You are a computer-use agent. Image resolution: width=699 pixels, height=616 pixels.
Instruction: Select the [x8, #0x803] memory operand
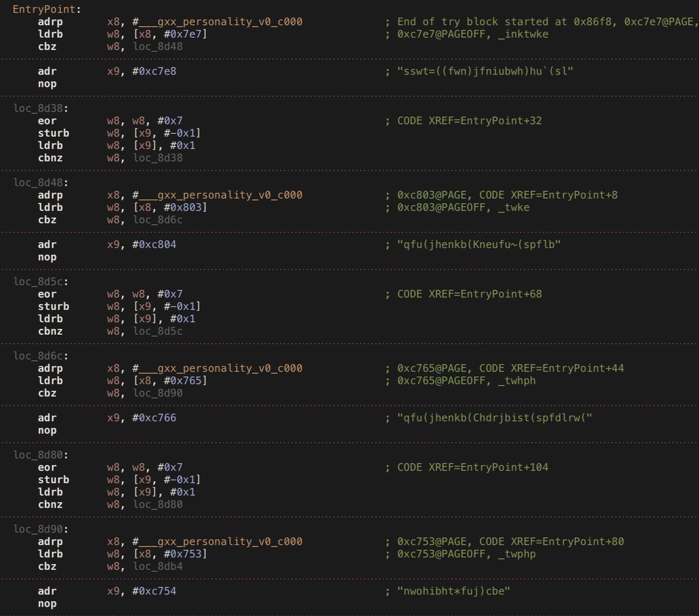pos(170,207)
